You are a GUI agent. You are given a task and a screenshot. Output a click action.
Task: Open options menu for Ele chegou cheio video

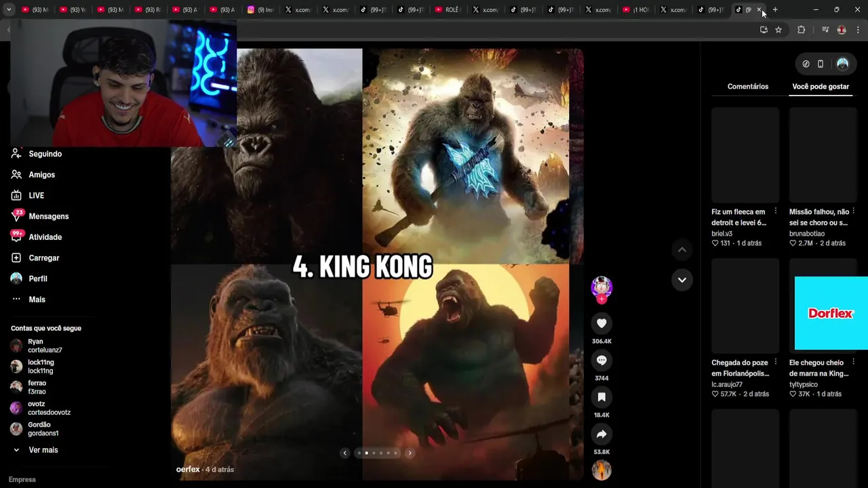853,362
